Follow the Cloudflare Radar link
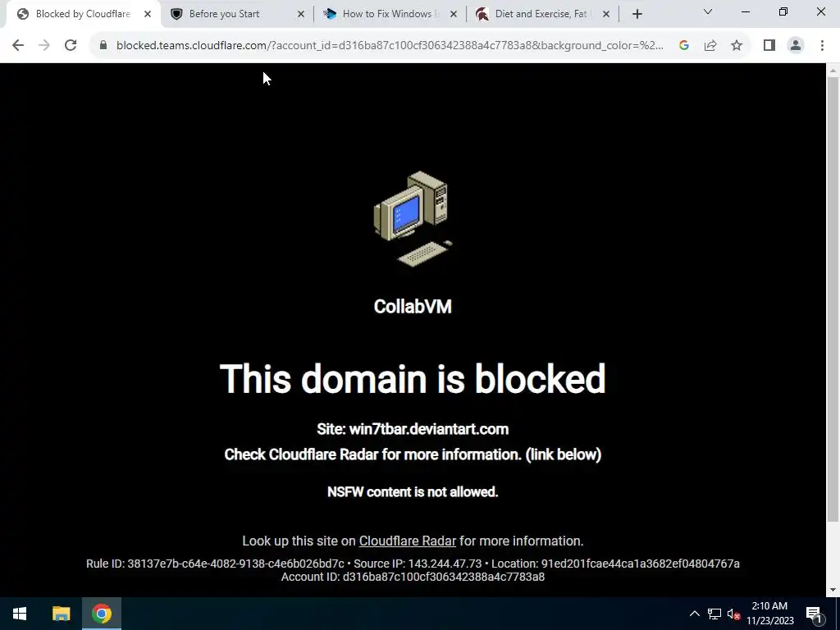Image resolution: width=840 pixels, height=630 pixels. 407,541
